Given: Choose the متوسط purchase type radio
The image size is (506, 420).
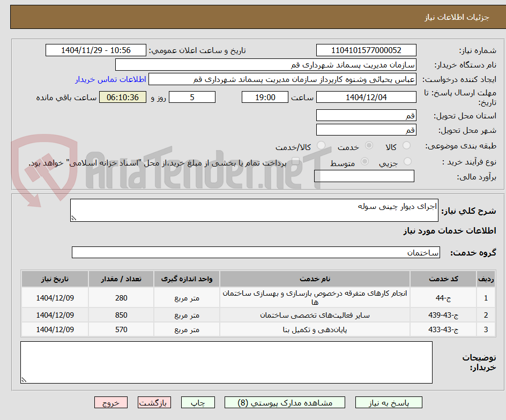Looking at the screenshot, I should pyautogui.click(x=364, y=161).
